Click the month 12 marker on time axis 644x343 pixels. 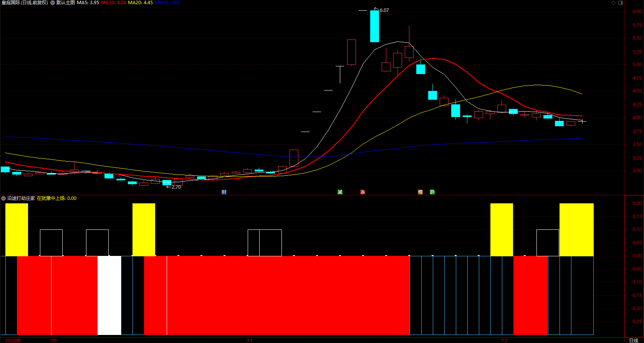pos(505,340)
